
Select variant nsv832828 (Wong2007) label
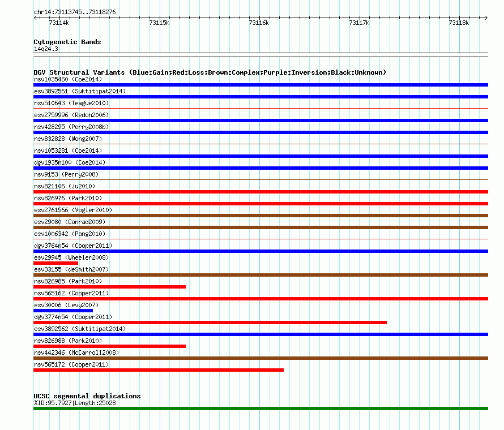pos(68,139)
